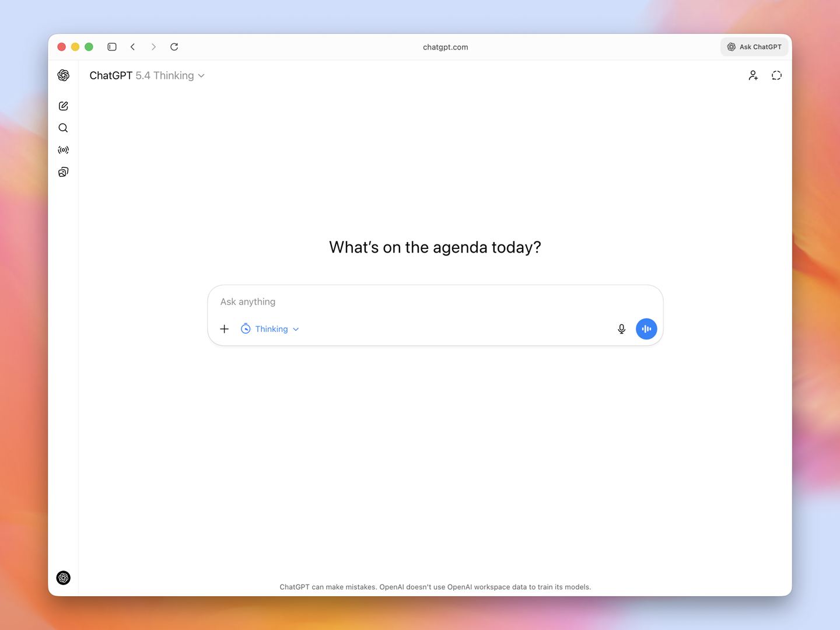The image size is (840, 630).
Task: Click the microphone dictation icon
Action: coord(622,329)
